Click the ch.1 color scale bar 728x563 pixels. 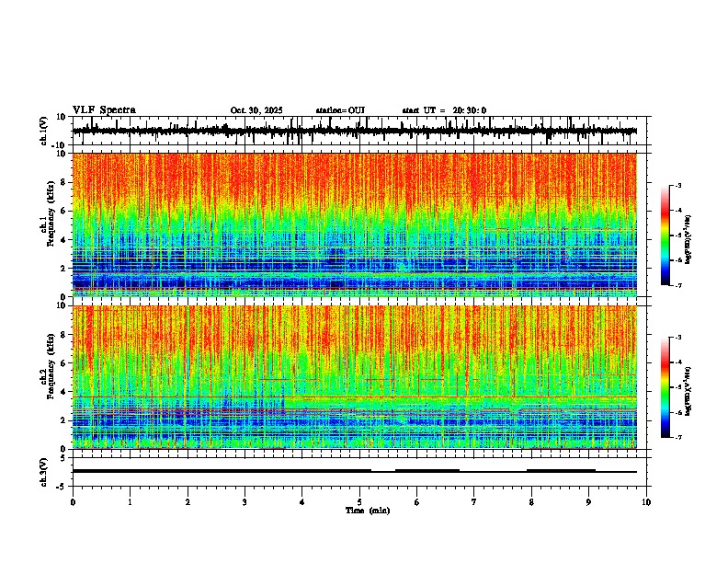tap(665, 236)
